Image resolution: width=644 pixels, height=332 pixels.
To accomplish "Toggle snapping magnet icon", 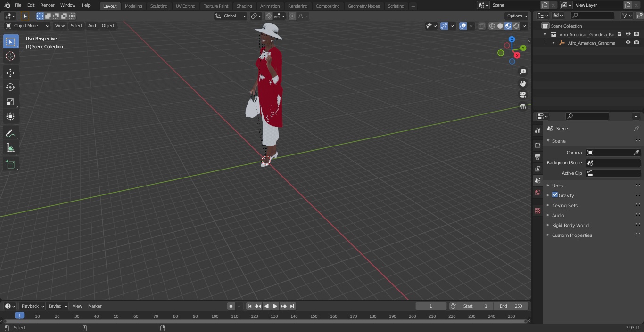I will (x=269, y=16).
